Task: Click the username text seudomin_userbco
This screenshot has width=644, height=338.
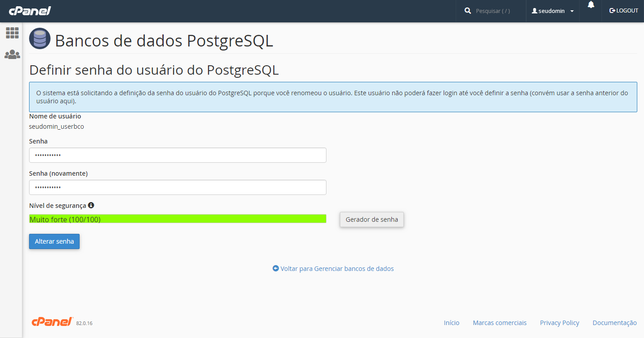Action: tap(56, 127)
